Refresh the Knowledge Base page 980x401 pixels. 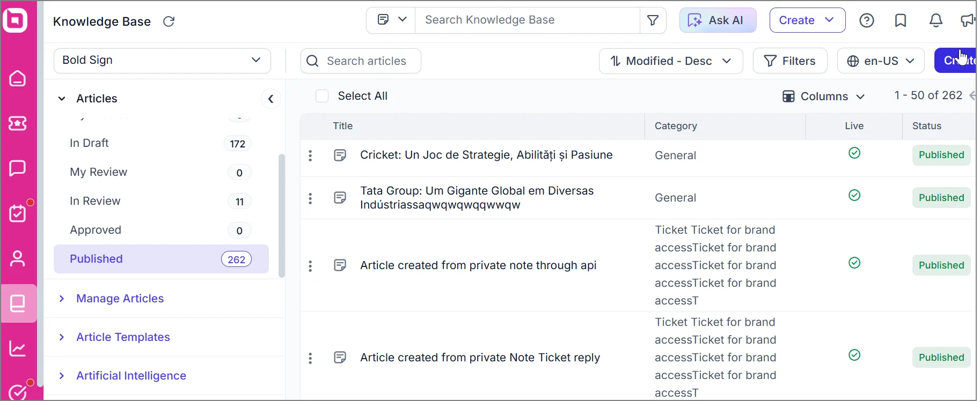pos(169,21)
